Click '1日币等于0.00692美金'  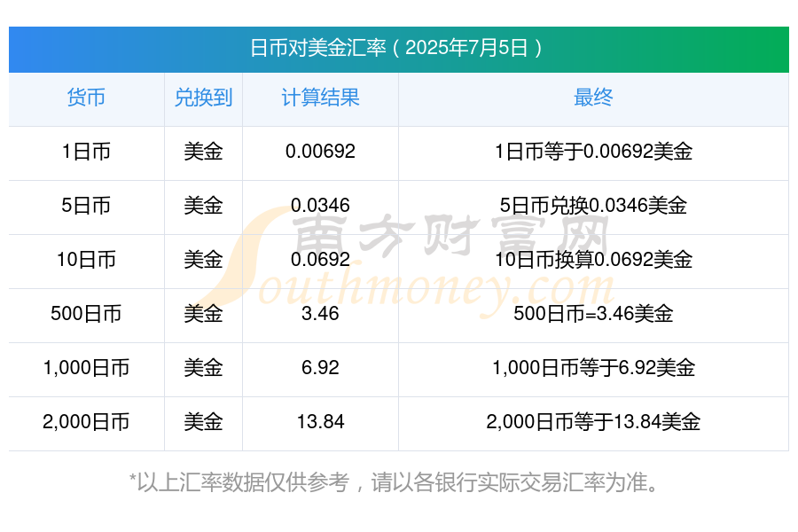(593, 152)
